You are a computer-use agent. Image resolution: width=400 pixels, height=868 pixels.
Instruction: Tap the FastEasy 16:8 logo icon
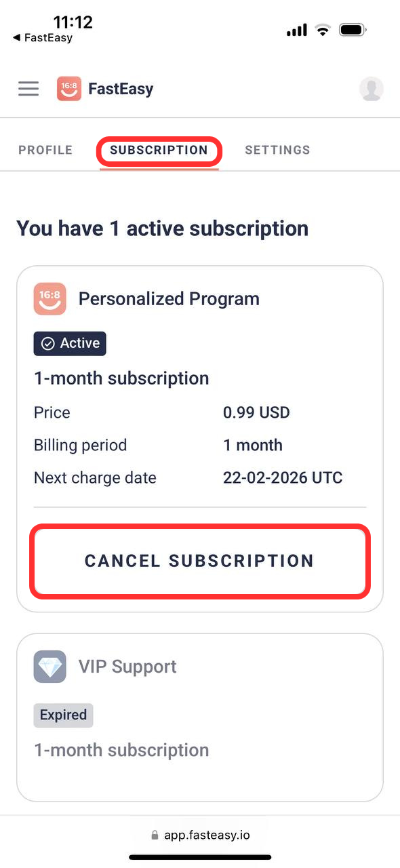69,89
